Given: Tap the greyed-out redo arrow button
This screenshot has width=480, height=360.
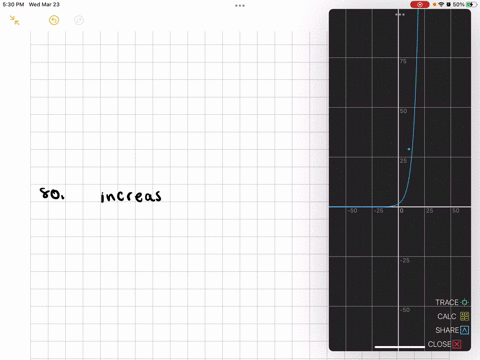Looking at the screenshot, I should click(x=79, y=20).
